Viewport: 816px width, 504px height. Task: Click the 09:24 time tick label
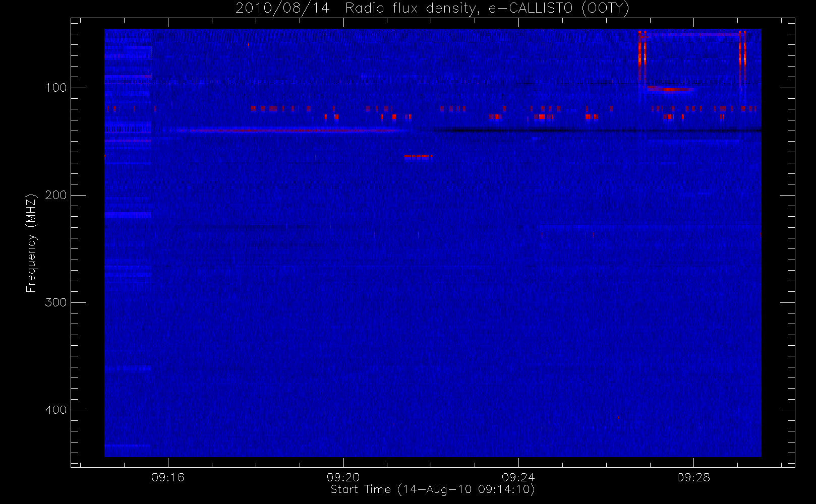pos(518,477)
